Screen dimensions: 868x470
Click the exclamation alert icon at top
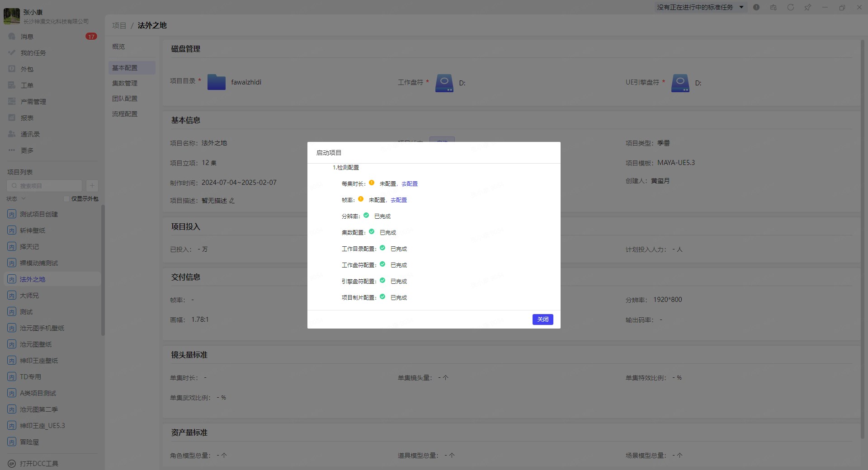[756, 7]
